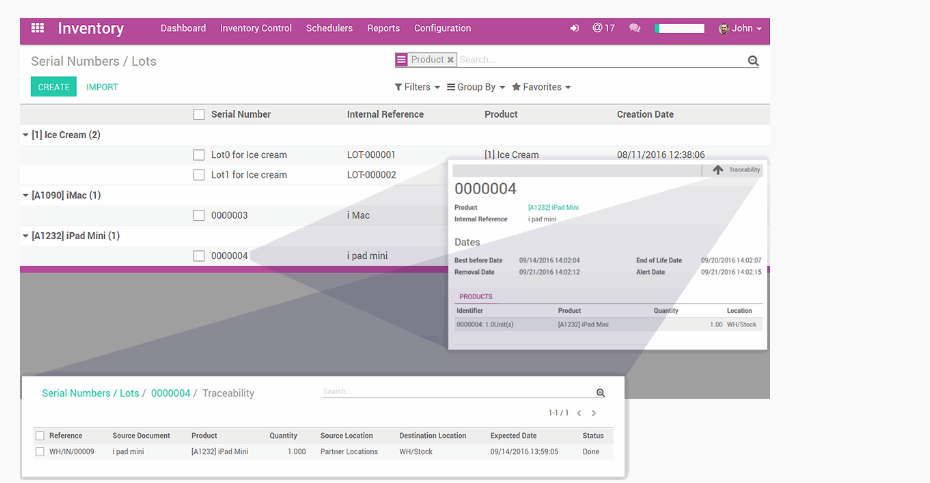Viewport: 930px width, 483px height.
Task: Sort Traceability by Source Document header
Action: [141, 436]
